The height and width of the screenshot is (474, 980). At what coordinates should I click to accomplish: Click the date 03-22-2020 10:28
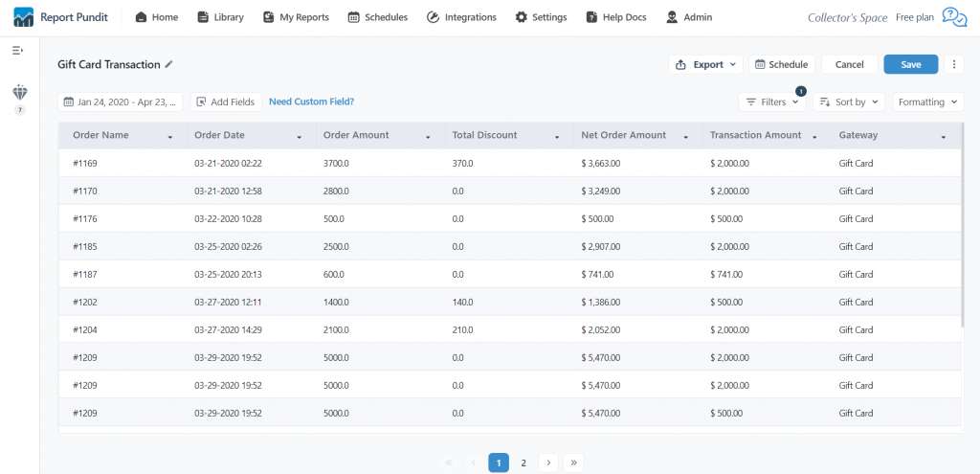pyautogui.click(x=228, y=219)
